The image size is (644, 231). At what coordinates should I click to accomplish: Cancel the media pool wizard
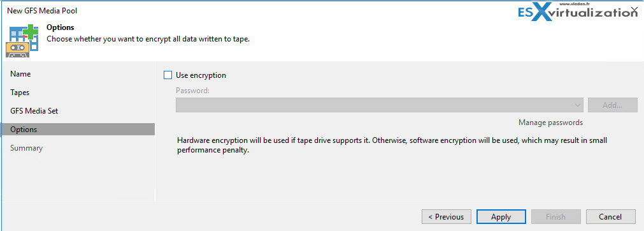[x=610, y=216]
